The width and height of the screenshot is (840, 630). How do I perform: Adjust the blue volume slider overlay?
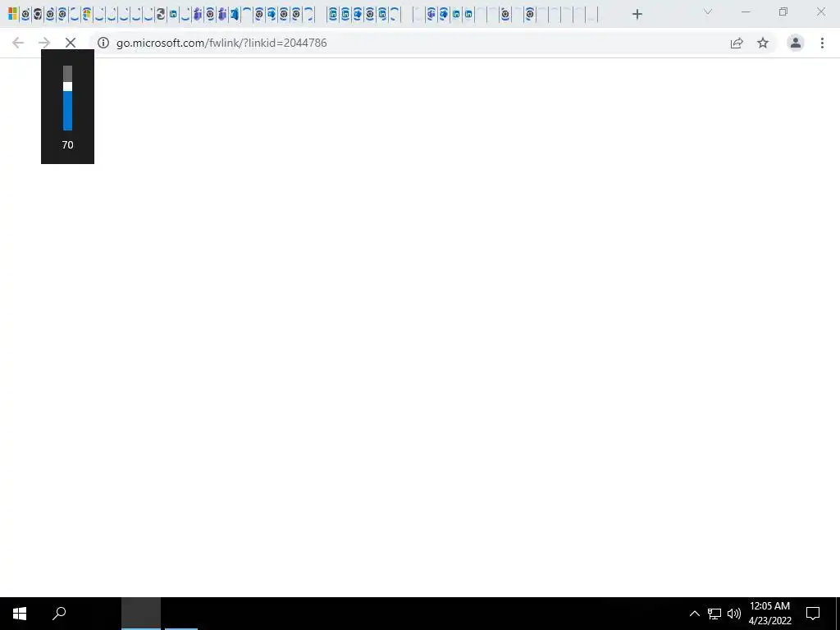coord(67,98)
